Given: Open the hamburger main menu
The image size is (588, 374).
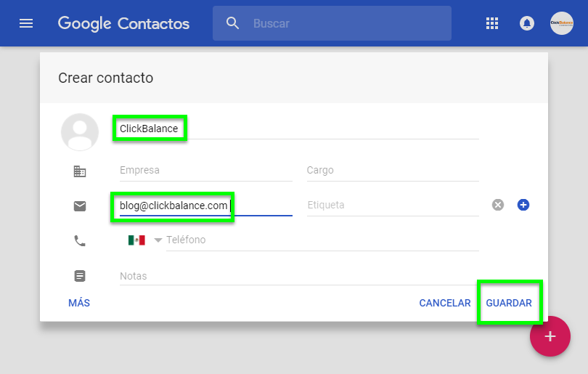Looking at the screenshot, I should coord(26,23).
